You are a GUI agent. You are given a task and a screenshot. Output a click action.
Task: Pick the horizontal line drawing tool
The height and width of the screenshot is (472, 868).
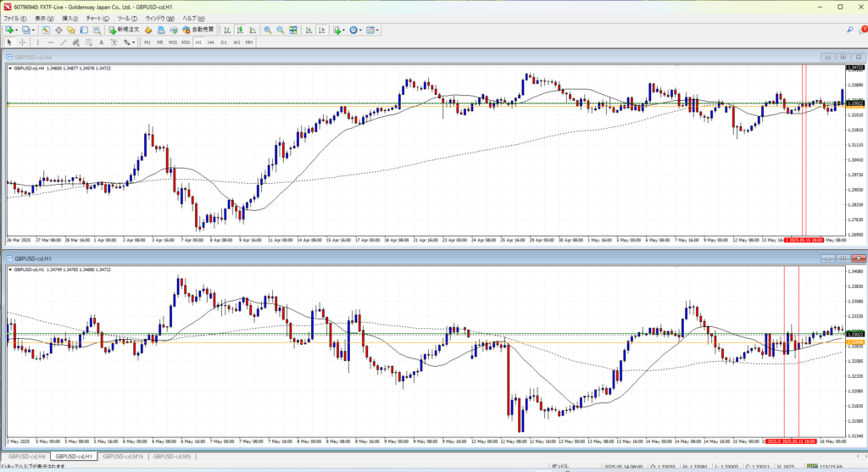(51, 42)
